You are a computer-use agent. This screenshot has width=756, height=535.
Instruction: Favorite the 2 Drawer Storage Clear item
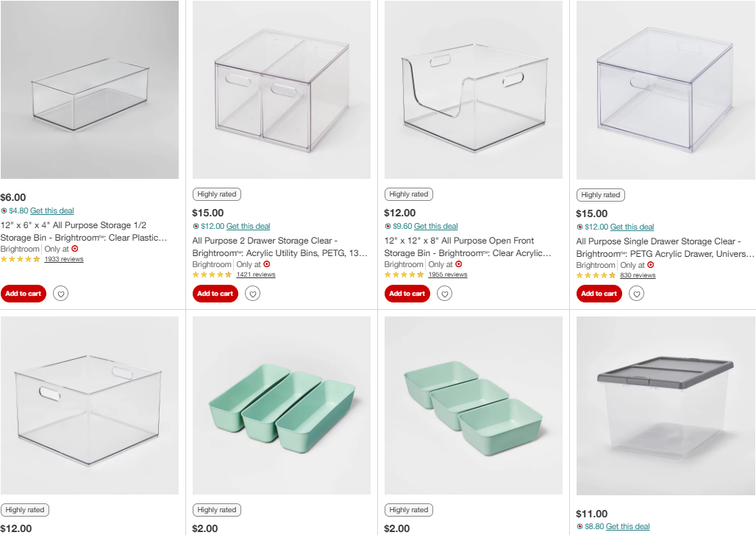pyautogui.click(x=253, y=294)
